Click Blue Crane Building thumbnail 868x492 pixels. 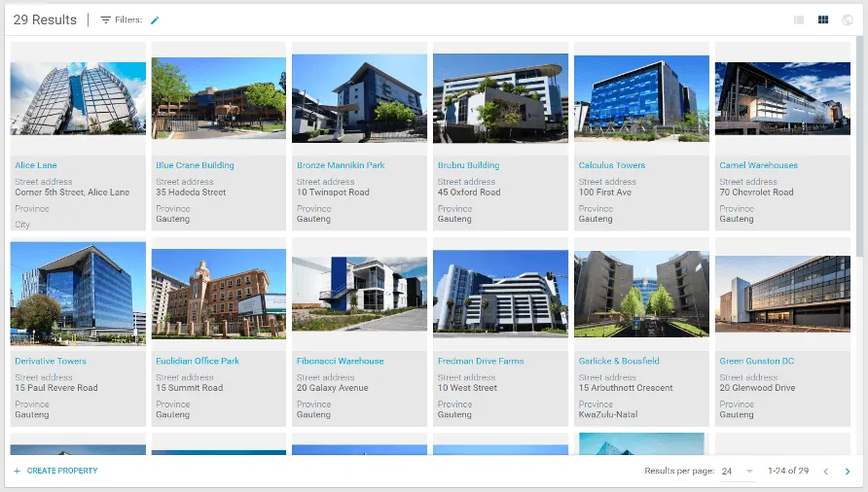(x=219, y=98)
